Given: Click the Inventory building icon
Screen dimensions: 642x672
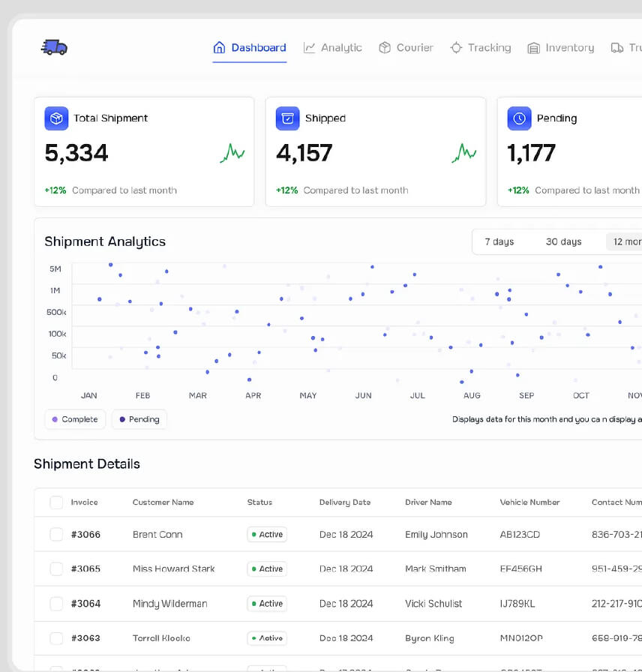Looking at the screenshot, I should pyautogui.click(x=533, y=48).
